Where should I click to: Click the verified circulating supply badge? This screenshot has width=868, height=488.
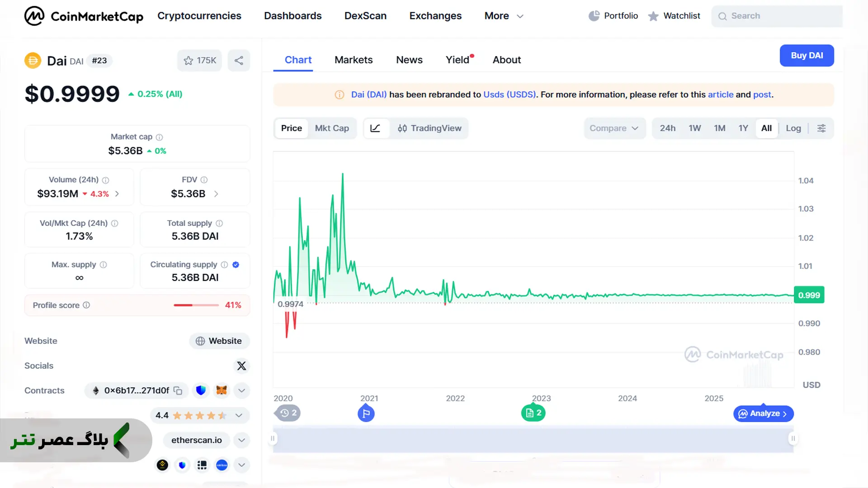pos(236,265)
